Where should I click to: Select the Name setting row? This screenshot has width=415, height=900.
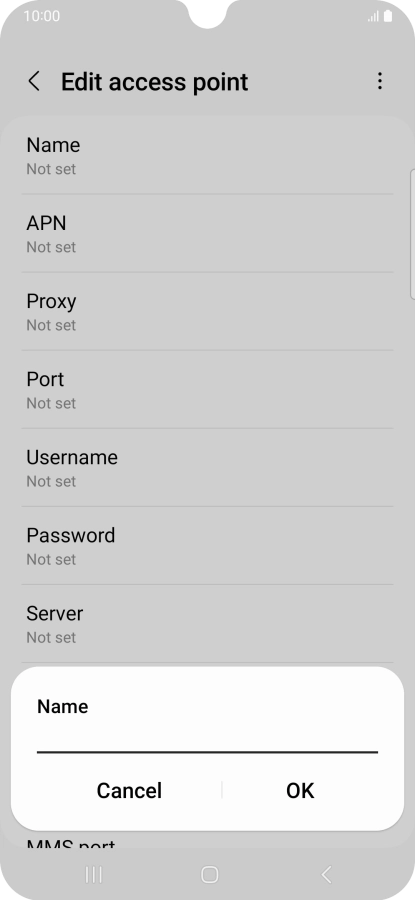(207, 156)
